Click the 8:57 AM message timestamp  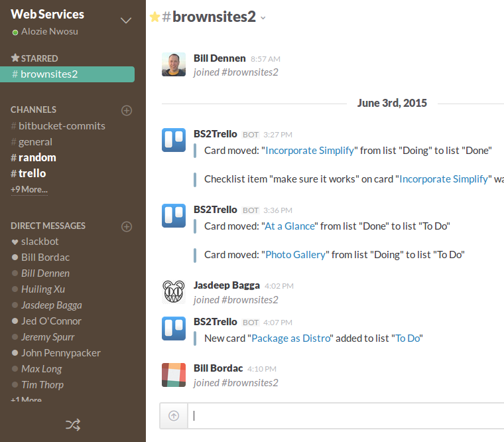pos(265,59)
